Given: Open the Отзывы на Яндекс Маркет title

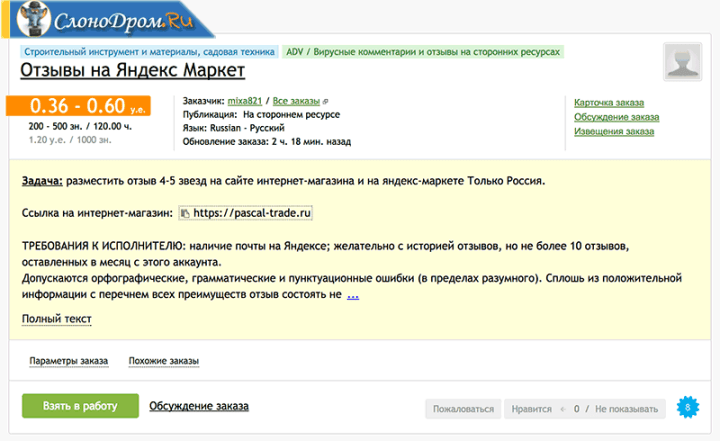Looking at the screenshot, I should click(x=132, y=70).
